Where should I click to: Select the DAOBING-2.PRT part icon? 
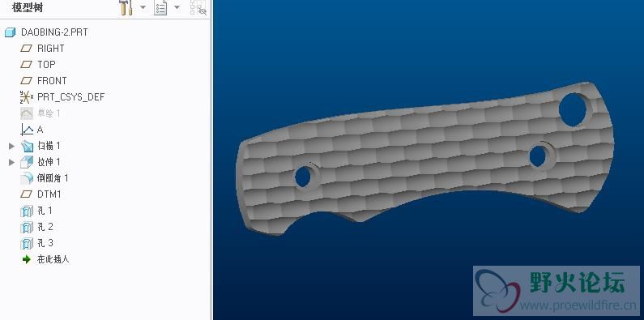click(11, 32)
